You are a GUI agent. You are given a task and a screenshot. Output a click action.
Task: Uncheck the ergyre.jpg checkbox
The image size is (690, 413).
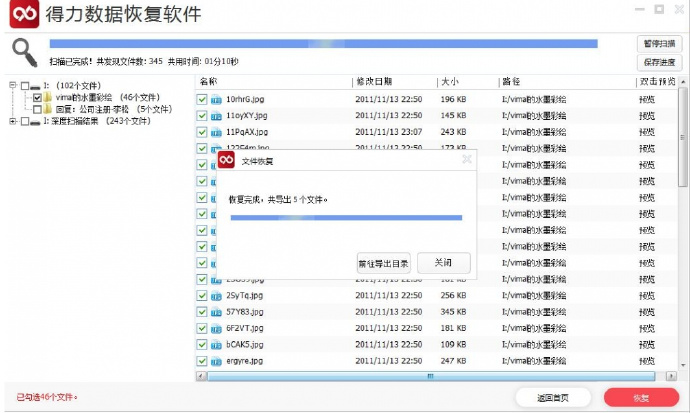pos(202,361)
